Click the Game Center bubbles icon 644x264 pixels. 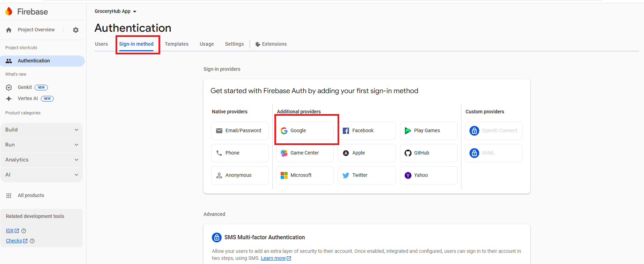284,153
